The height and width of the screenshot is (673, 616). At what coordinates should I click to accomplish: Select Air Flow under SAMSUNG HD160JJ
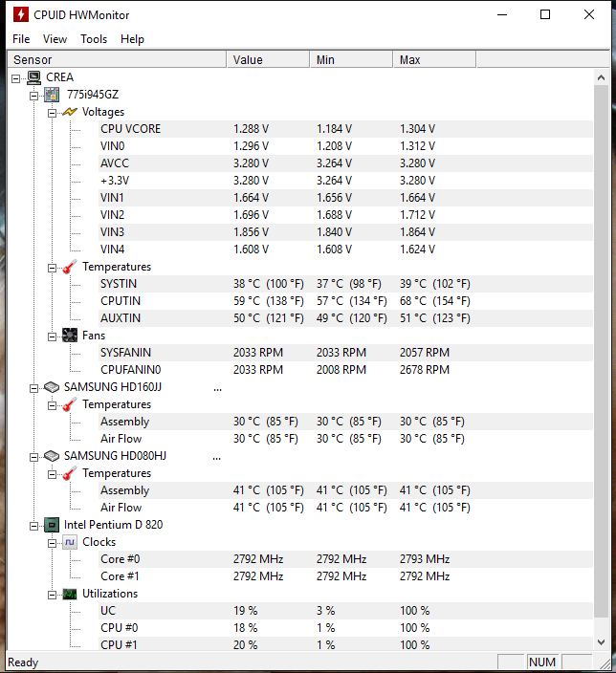pos(346,439)
